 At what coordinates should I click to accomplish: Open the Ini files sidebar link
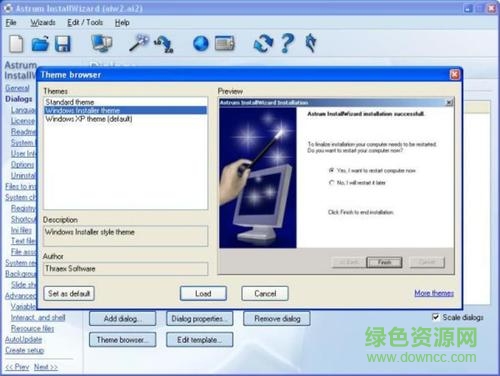click(x=21, y=230)
